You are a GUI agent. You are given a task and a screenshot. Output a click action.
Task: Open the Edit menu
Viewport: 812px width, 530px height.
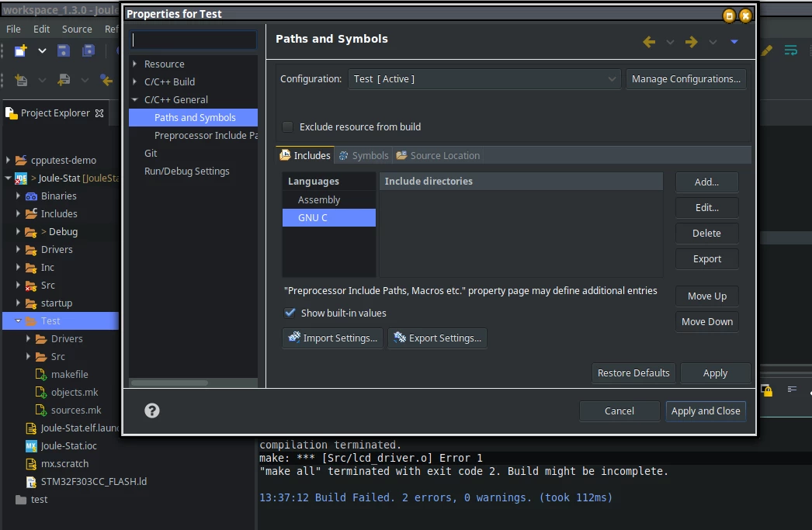(x=41, y=29)
